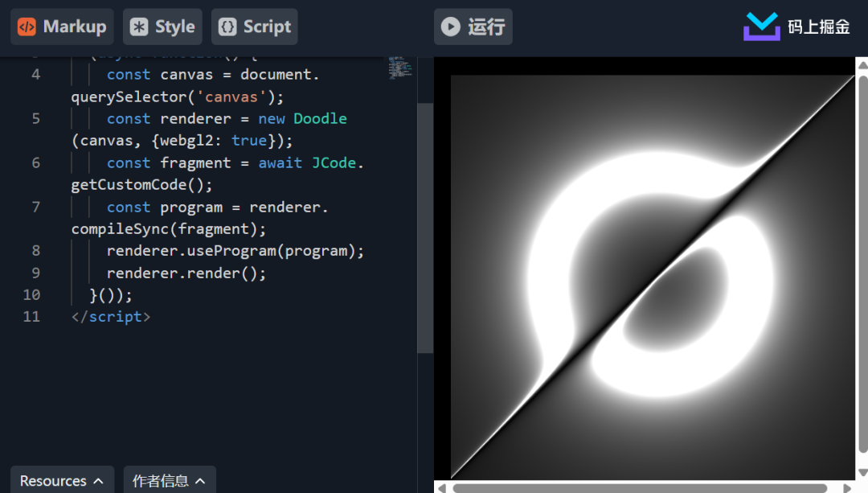Click line number 5 in gutter

36,118
